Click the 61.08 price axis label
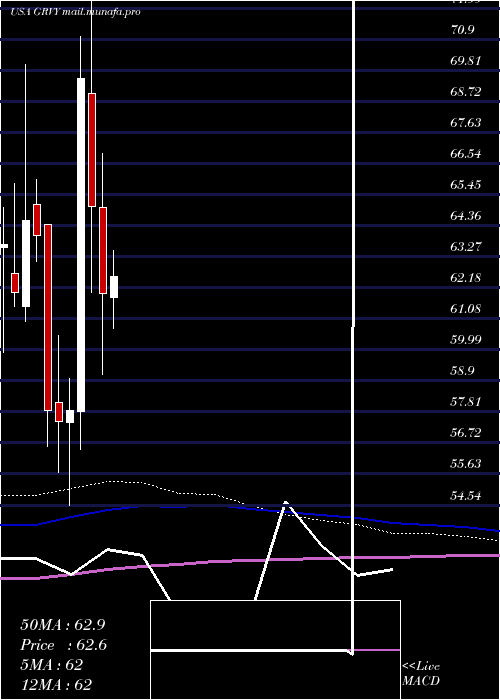 point(466,308)
